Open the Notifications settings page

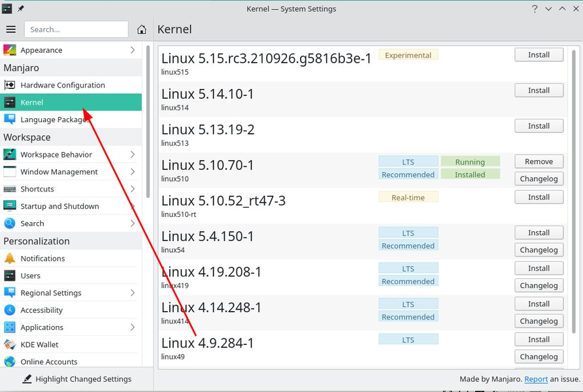[x=71, y=258]
